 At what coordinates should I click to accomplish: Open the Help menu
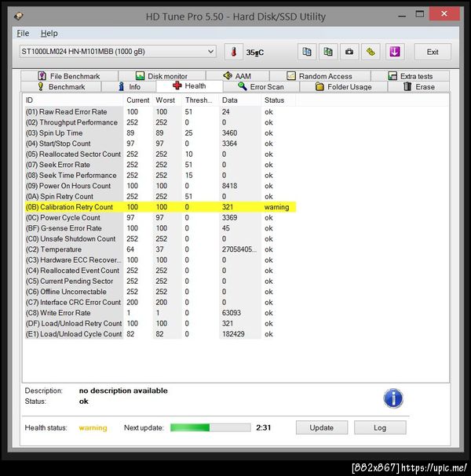click(49, 34)
